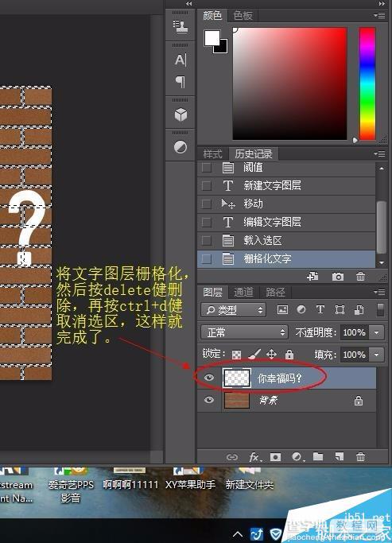Screen dimensions: 392x543
Task: Open the 爱奇艺PPS影音 desktop shortcut
Action: click(71, 485)
